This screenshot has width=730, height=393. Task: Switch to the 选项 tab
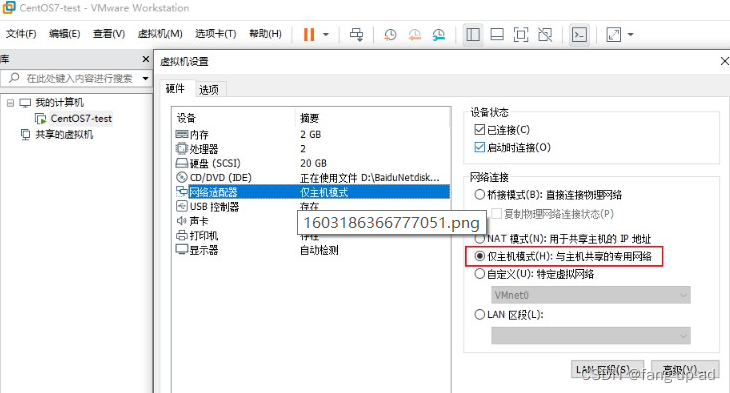click(209, 89)
